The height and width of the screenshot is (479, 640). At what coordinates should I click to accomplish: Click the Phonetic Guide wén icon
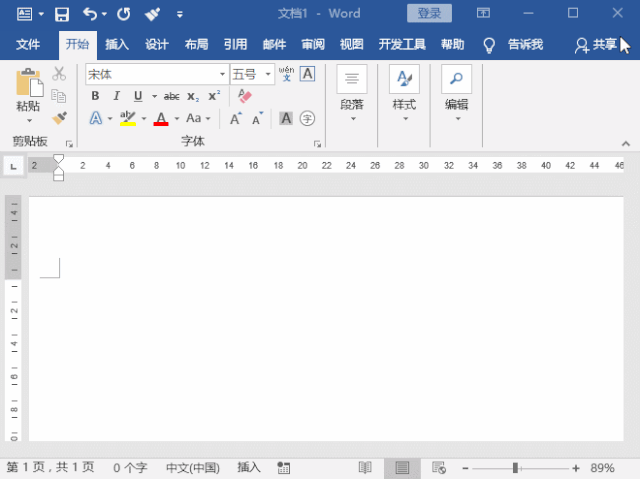286,74
